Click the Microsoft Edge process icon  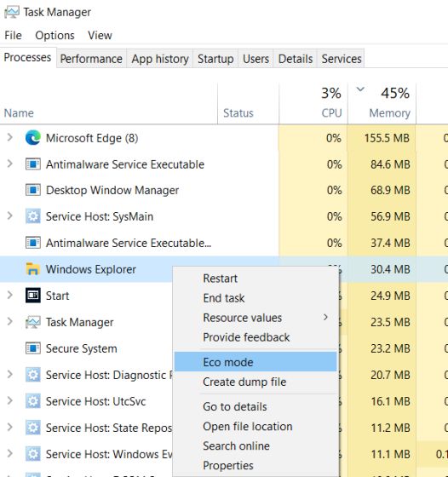point(33,138)
